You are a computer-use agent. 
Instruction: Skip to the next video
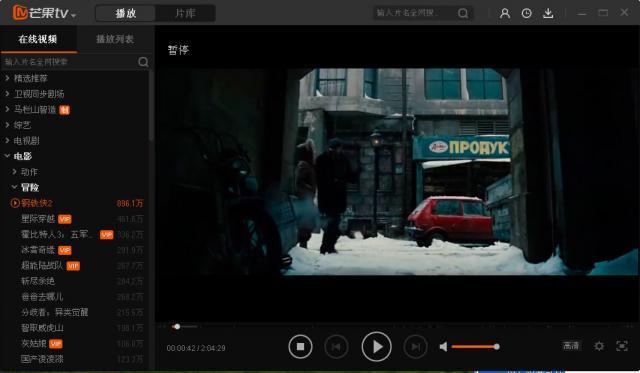tap(416, 347)
